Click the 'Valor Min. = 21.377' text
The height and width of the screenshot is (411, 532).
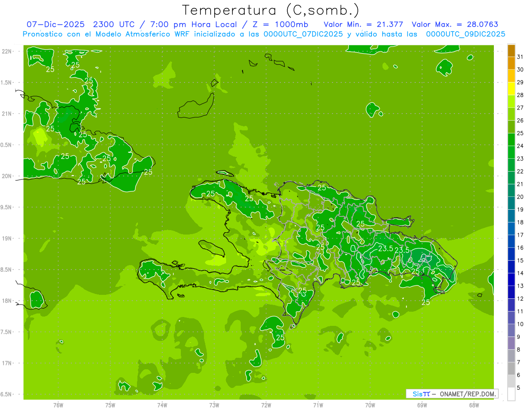[x=364, y=24]
